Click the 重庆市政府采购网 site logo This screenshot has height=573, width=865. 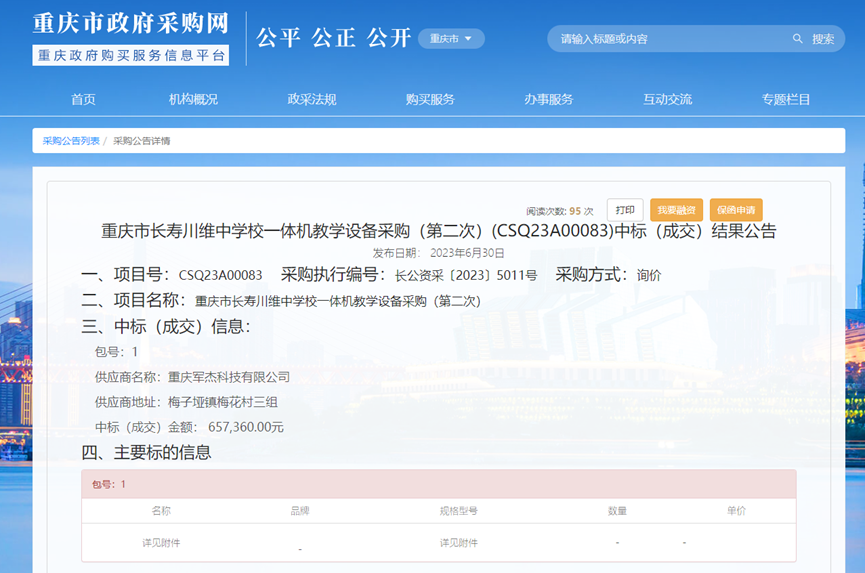tap(130, 38)
